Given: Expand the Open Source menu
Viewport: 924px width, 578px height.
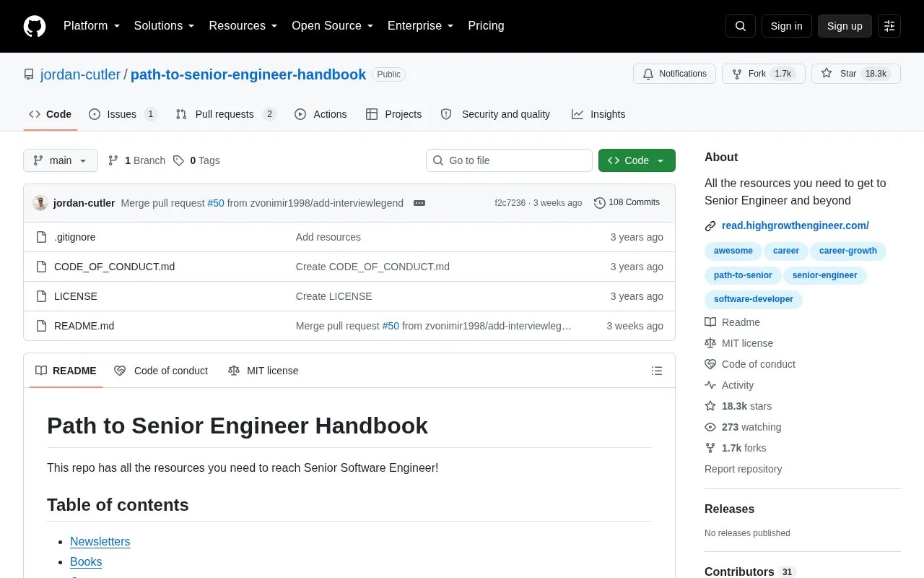Looking at the screenshot, I should point(333,26).
